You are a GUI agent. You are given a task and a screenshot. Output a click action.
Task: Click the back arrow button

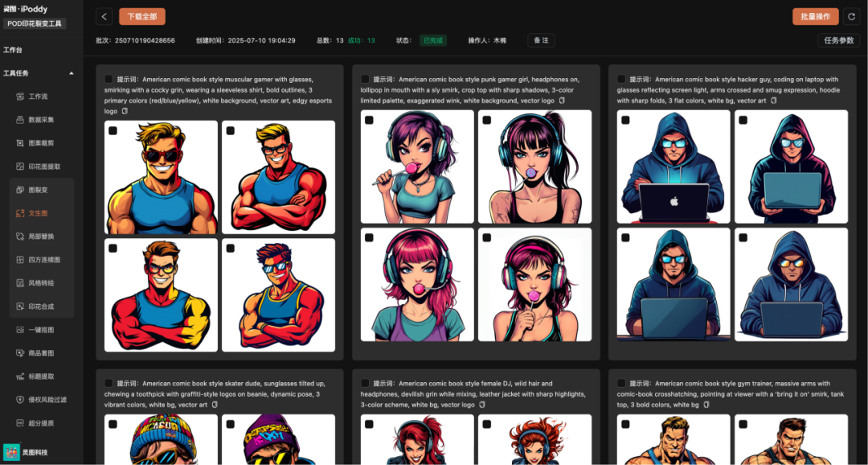tap(104, 16)
